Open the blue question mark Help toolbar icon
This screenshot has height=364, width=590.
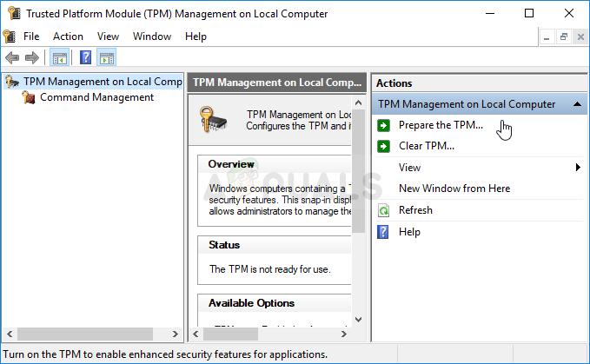(85, 57)
